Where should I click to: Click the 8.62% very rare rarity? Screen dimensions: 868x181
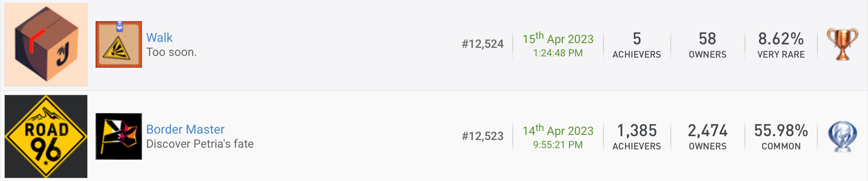(781, 45)
